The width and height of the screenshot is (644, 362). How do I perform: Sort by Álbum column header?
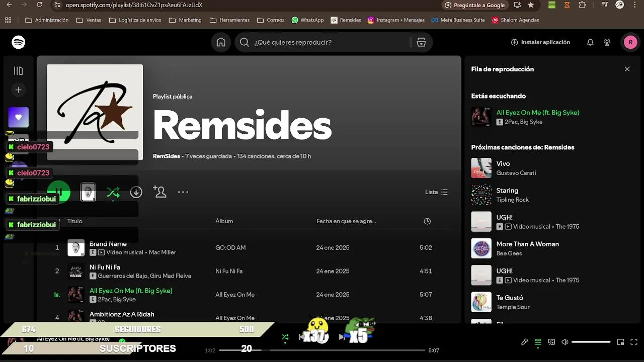coord(224,221)
